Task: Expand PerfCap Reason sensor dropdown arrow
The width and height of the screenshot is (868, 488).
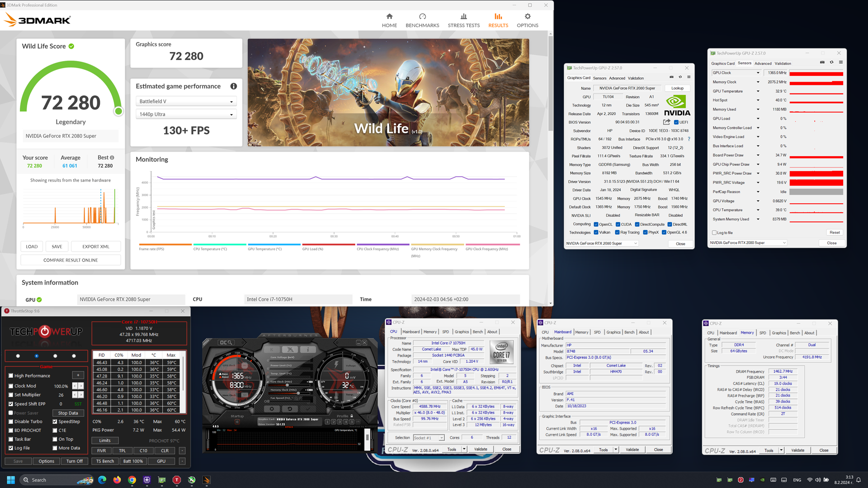Action: [758, 192]
